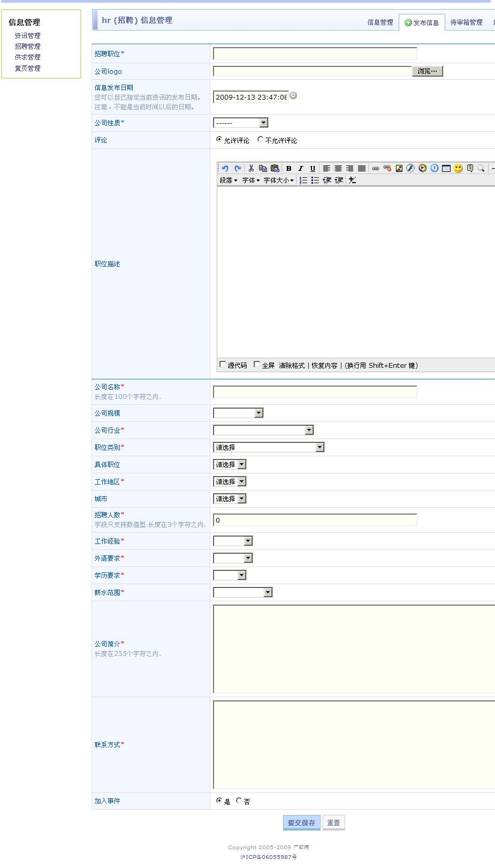Open date picker icon beside publish date
Viewport: 495px width, 868px height.
click(293, 96)
